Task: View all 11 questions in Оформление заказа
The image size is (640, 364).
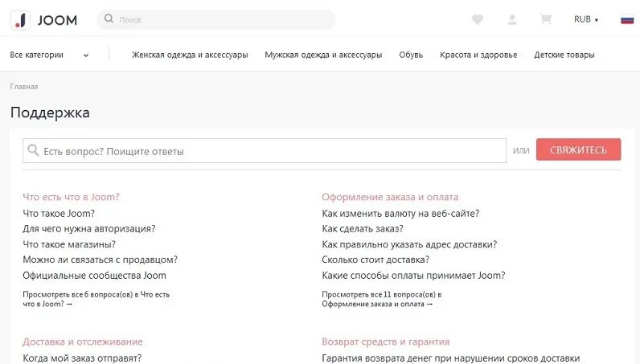Action: (x=381, y=299)
